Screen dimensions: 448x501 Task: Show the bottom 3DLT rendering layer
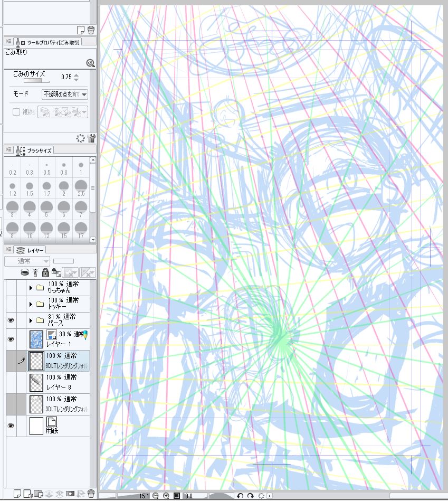(11, 404)
